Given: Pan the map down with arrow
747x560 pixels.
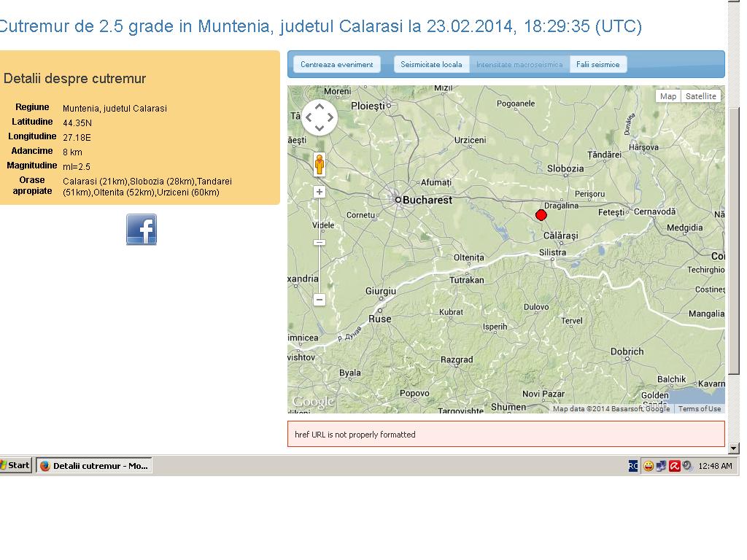Looking at the screenshot, I should tap(320, 128).
